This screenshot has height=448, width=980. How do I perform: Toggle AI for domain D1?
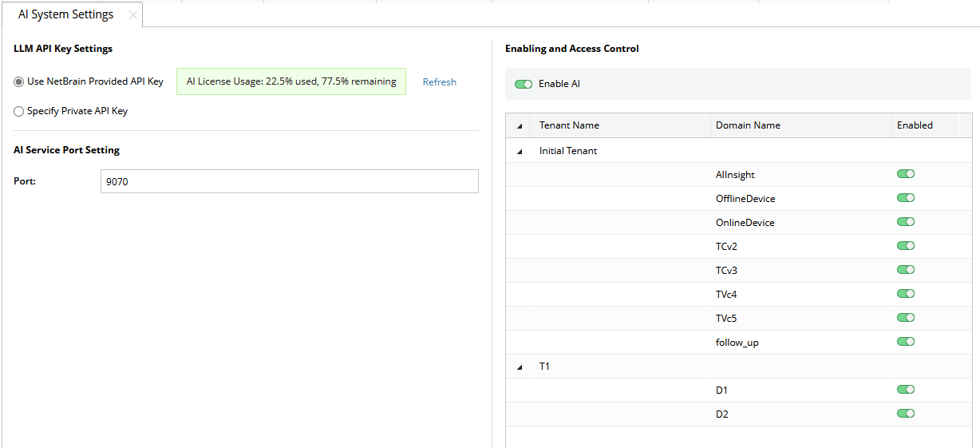point(906,390)
